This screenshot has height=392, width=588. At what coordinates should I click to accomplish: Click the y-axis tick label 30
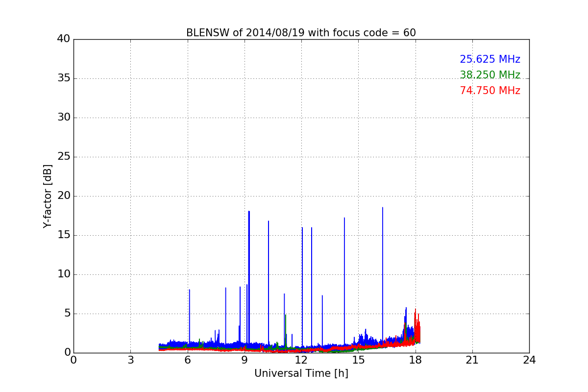64,118
